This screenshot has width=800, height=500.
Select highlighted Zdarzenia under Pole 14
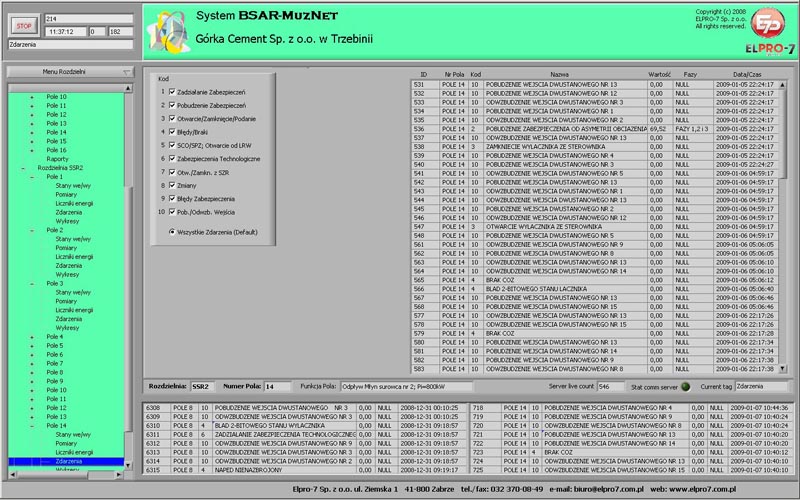66,461
